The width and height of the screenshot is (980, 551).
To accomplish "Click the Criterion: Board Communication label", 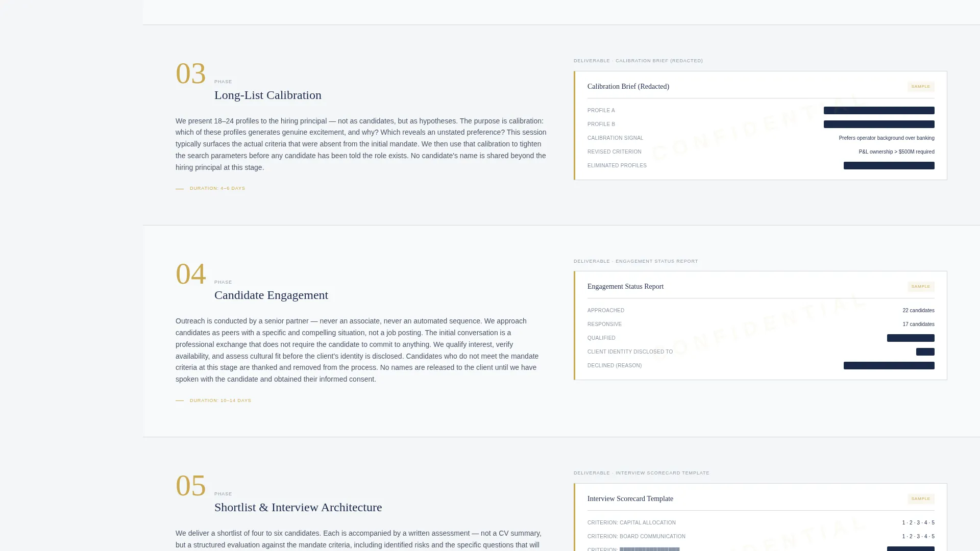I will pyautogui.click(x=636, y=537).
